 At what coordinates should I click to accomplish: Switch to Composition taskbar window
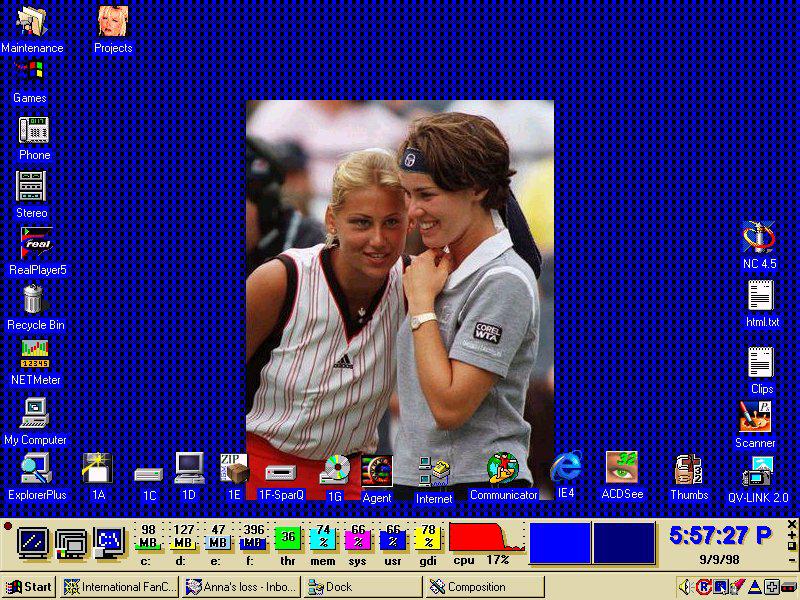coord(486,587)
